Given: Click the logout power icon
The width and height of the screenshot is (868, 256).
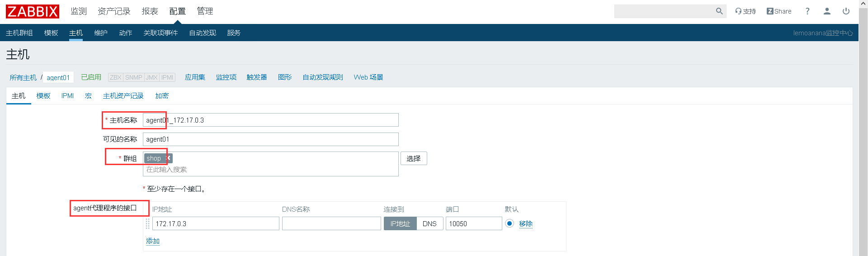Looking at the screenshot, I should tap(846, 11).
